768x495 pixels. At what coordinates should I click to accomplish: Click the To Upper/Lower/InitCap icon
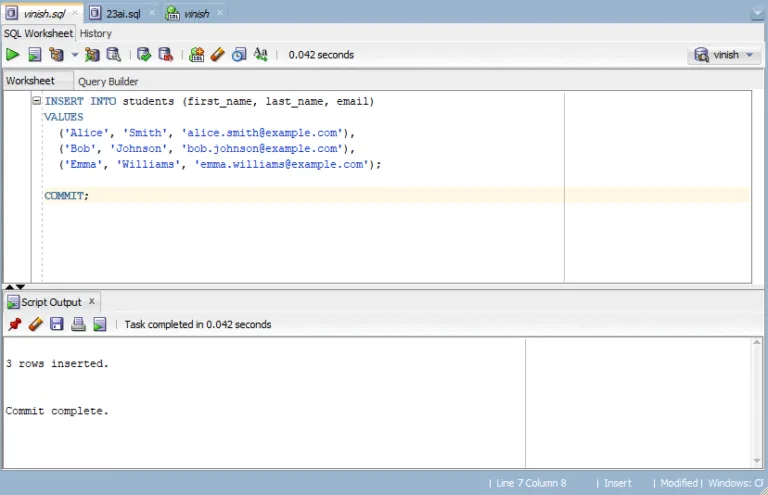point(261,54)
